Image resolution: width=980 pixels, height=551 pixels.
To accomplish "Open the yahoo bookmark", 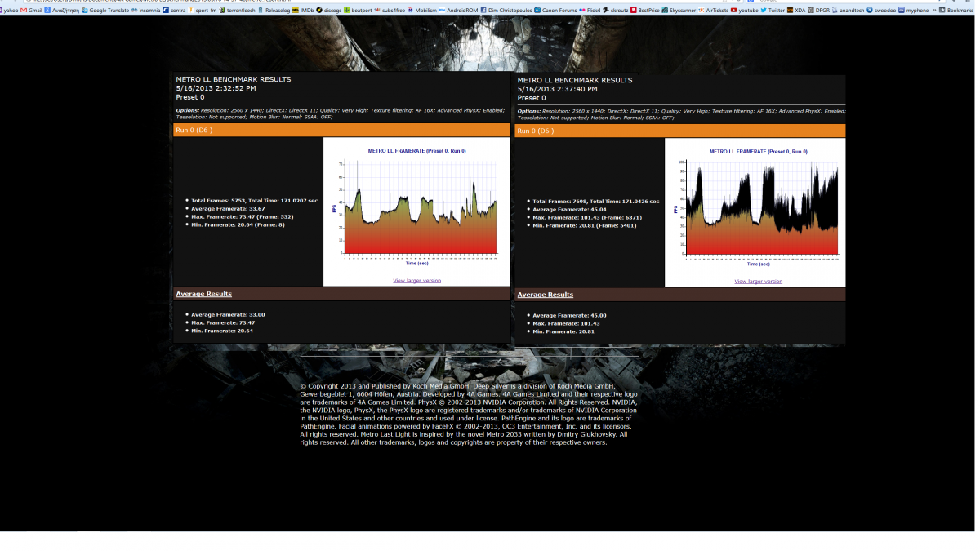I will coord(11,11).
